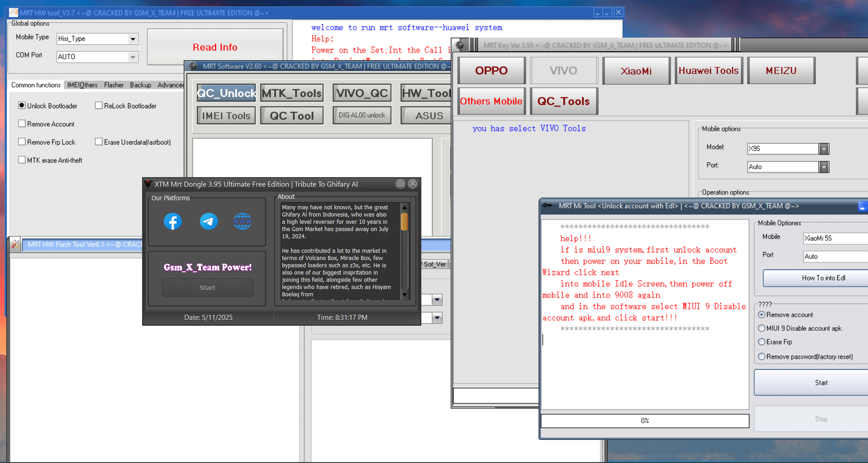The image size is (868, 463).
Task: Launch Huawei Tools
Action: (x=708, y=71)
